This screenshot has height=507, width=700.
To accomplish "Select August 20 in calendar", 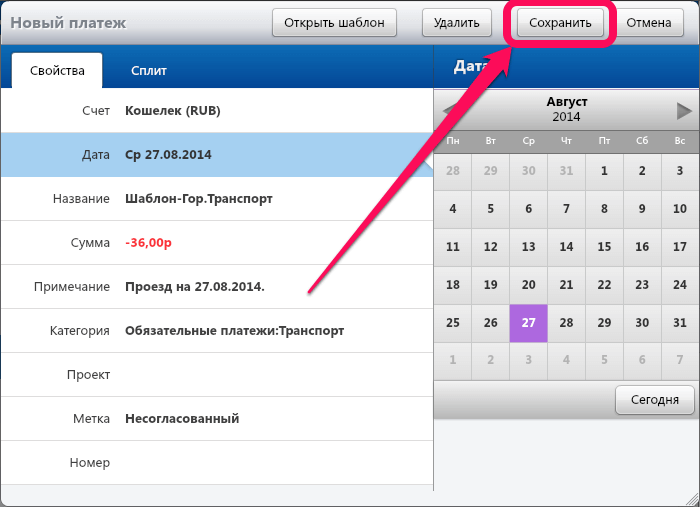I will coord(529,285).
